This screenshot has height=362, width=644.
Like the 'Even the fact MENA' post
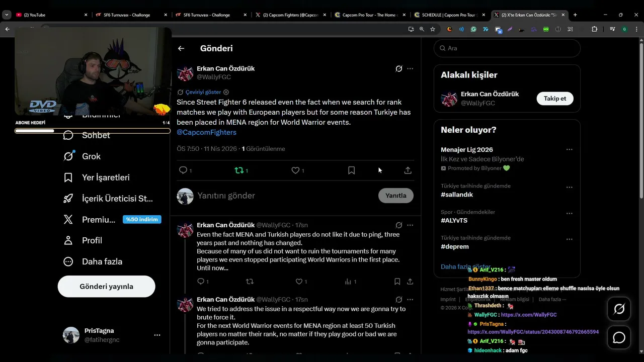pos(299,282)
